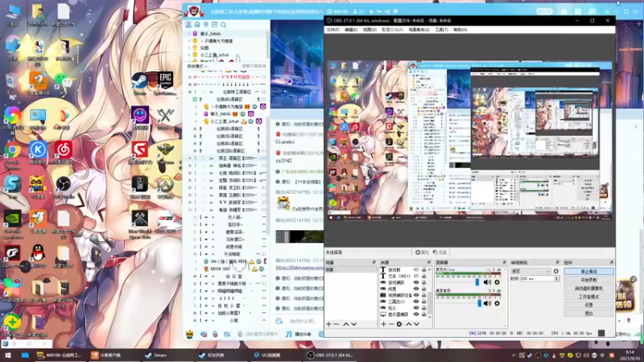Toggle visibility of 游戏捕获 source
The image size is (644, 362).
pyautogui.click(x=416, y=282)
